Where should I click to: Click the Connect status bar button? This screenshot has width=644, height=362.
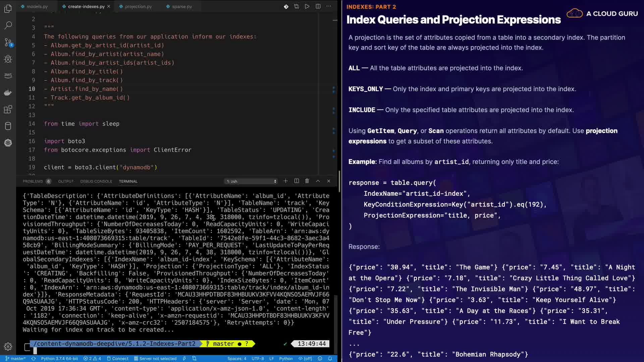[118, 358]
